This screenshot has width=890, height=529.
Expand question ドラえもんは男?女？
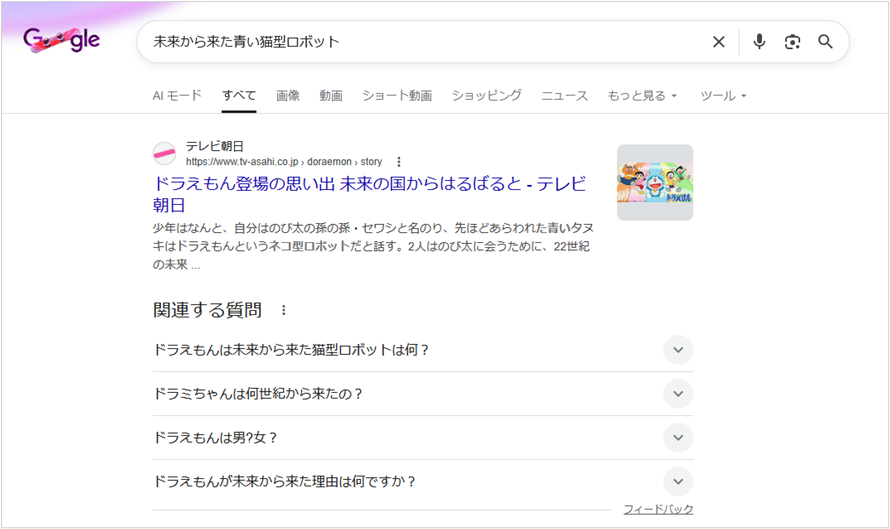(x=677, y=438)
